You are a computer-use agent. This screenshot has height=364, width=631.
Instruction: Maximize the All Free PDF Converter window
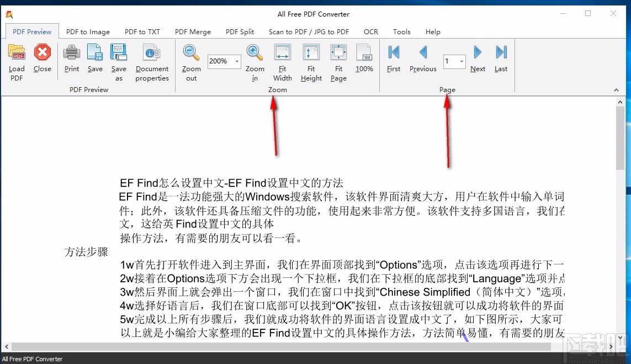(588, 13)
